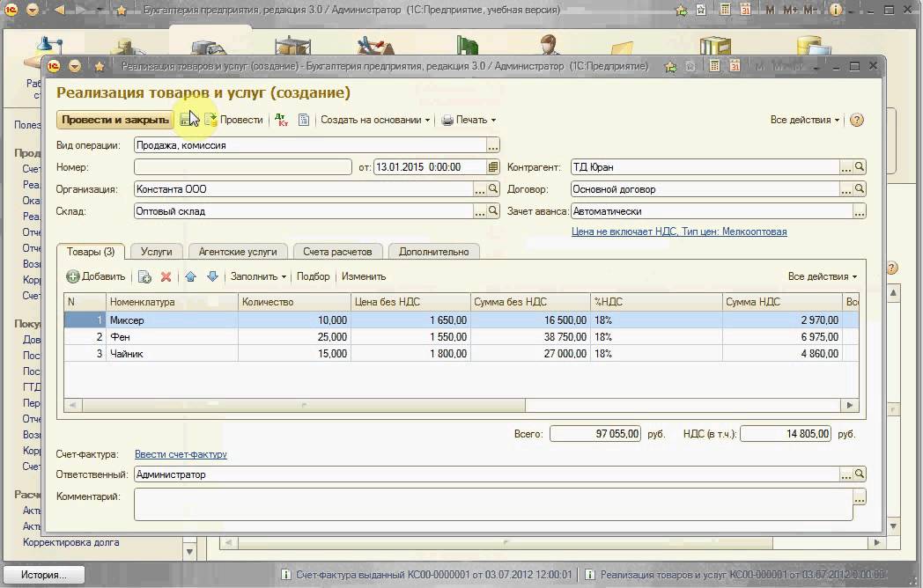Image resolution: width=923 pixels, height=588 pixels.
Task: Open link Цена не включает НДС, Тип цен
Action: pos(679,232)
